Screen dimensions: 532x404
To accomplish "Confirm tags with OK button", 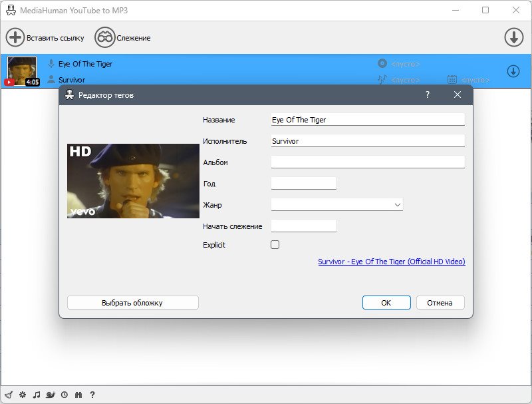I will [x=386, y=302].
